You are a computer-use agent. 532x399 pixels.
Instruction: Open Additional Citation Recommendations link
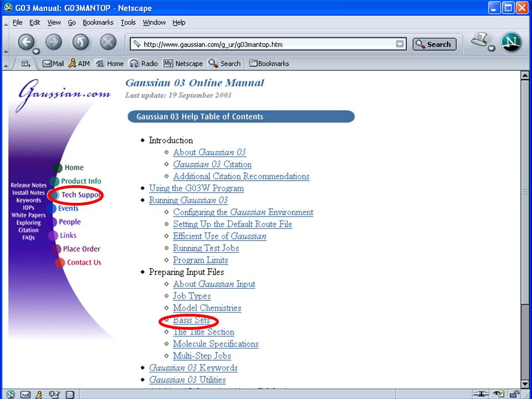point(241,176)
